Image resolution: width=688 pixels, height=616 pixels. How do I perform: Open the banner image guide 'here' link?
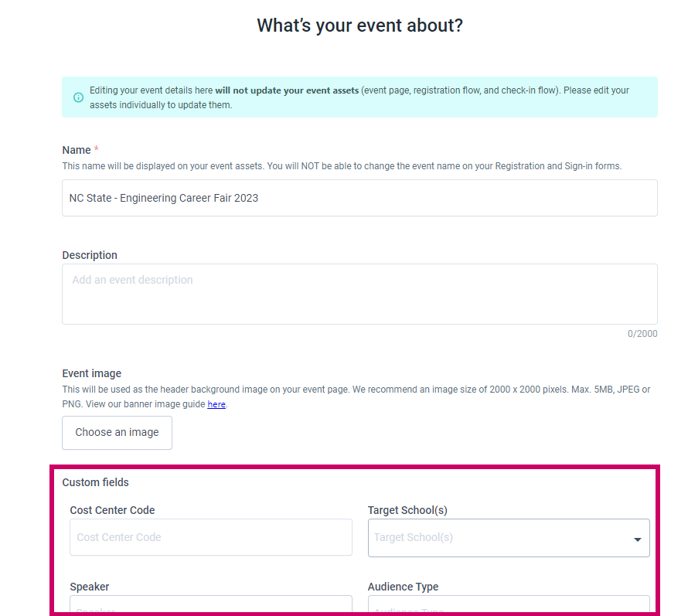coord(216,404)
